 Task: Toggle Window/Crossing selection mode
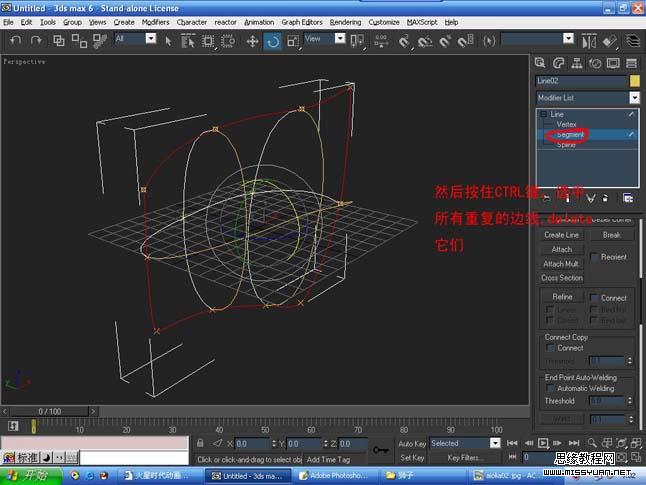click(228, 41)
